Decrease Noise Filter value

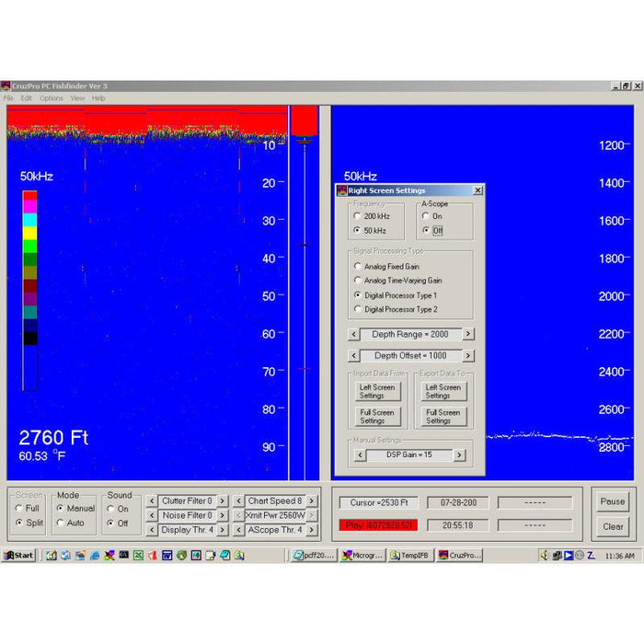(152, 515)
